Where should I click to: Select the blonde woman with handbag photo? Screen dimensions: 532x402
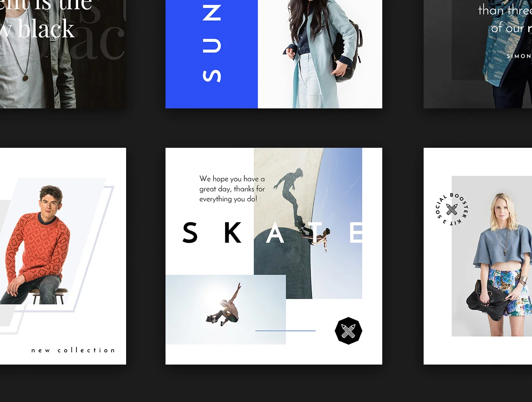click(x=492, y=256)
